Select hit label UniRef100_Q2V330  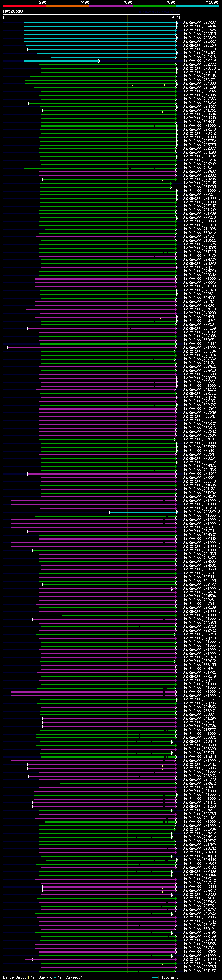pyautogui.click(x=199, y=359)
